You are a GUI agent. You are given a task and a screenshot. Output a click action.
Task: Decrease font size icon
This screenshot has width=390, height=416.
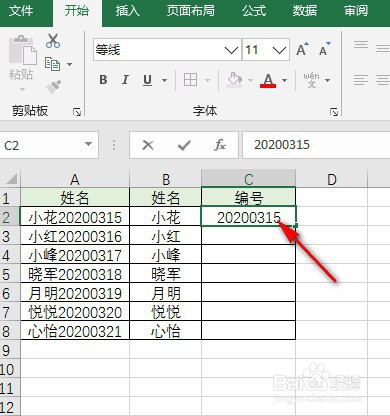click(324, 50)
